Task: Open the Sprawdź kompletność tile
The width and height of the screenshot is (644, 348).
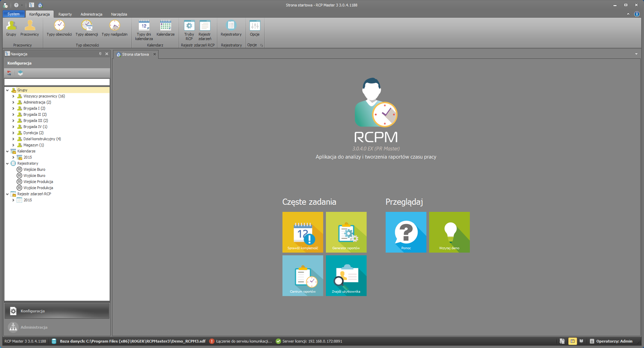Action: pos(303,232)
